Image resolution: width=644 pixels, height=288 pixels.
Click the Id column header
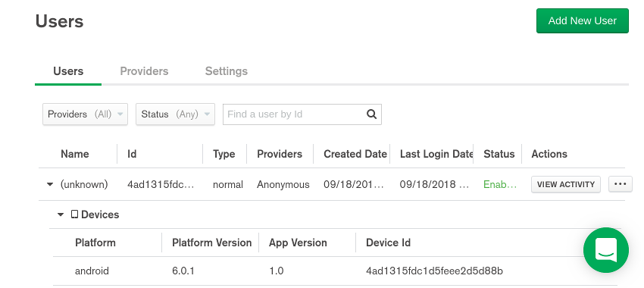[132, 154]
